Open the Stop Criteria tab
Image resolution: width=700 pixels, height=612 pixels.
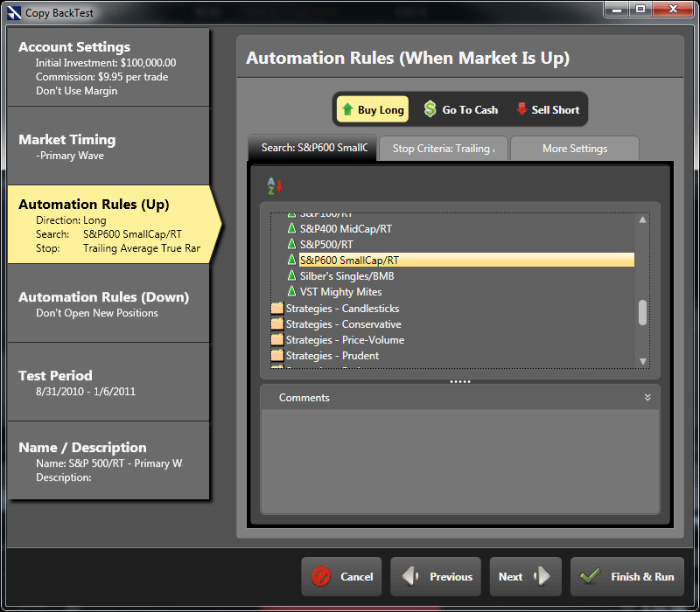coord(444,149)
